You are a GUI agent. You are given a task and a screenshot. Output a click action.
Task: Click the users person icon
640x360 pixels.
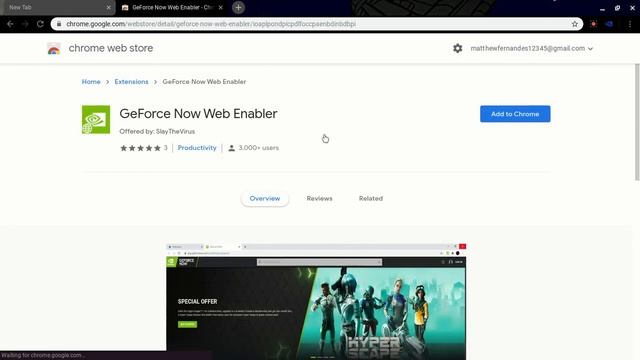click(x=231, y=148)
